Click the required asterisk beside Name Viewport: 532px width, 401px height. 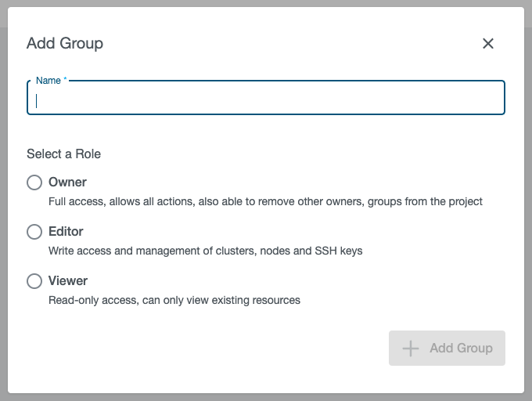(65, 81)
